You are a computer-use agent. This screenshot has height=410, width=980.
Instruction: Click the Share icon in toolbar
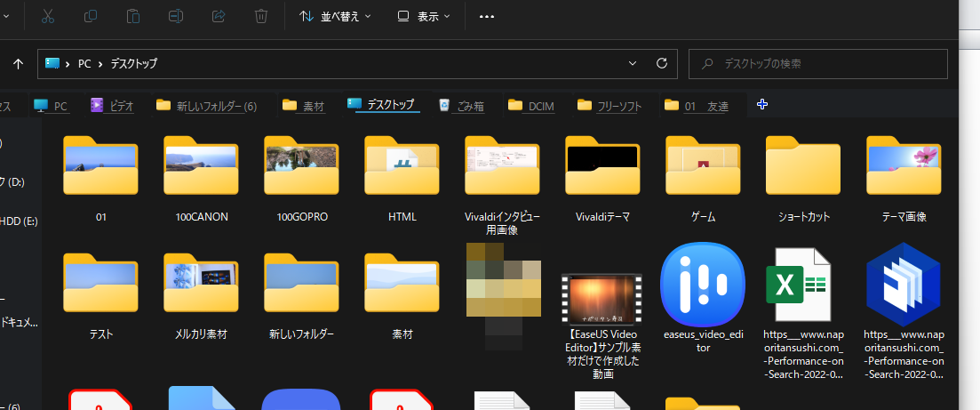[219, 16]
